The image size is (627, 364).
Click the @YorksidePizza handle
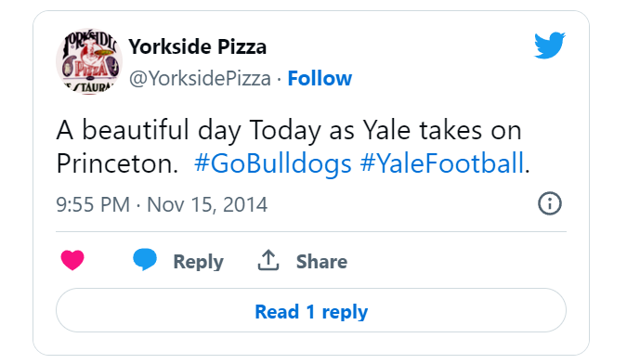200,78
